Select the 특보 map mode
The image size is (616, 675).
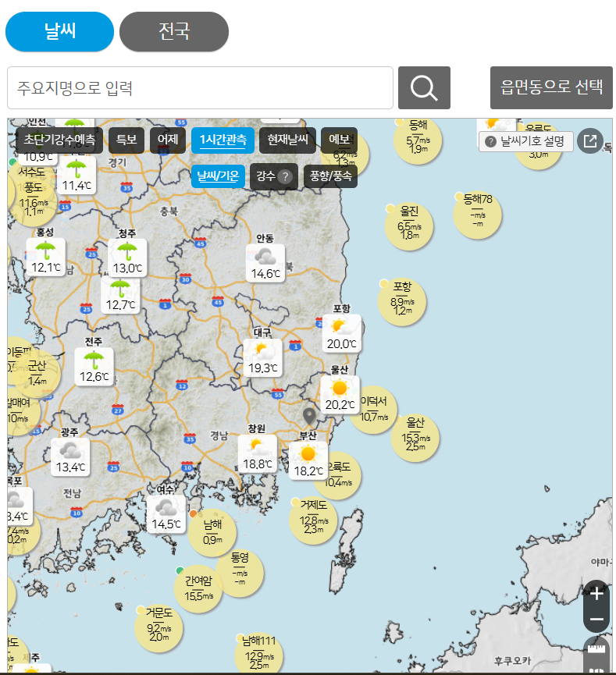[126, 140]
